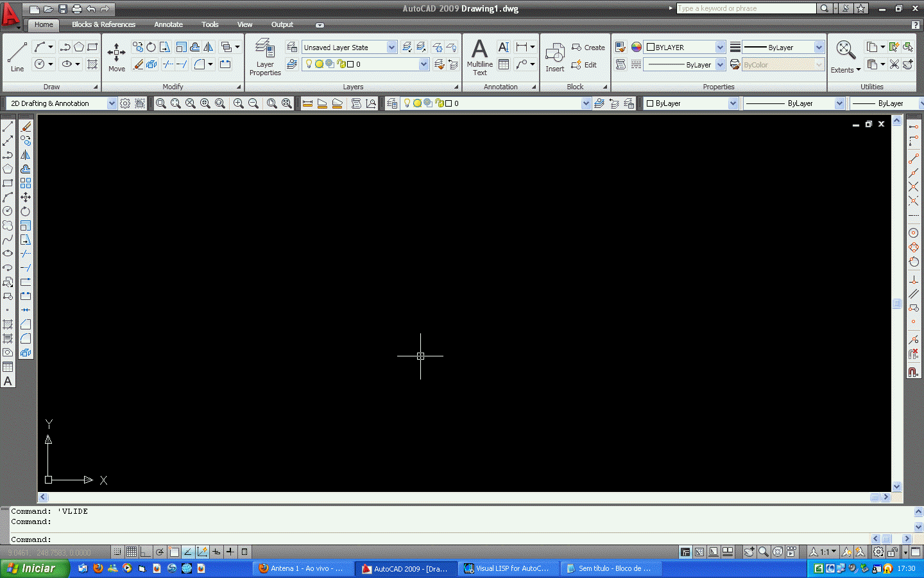Toggle Ortho Mode in status bar
Viewport: 924px width, 578px height.
click(x=146, y=552)
